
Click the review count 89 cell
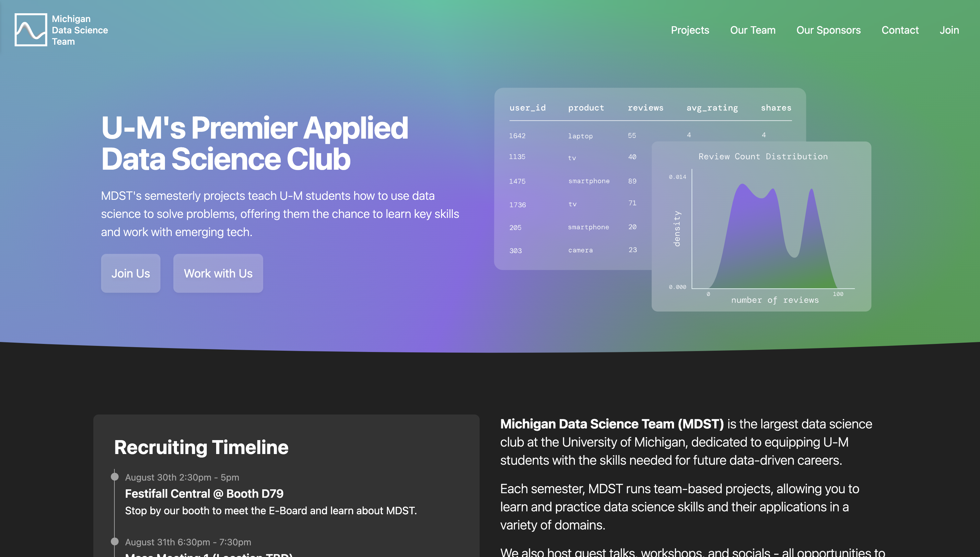coord(632,181)
